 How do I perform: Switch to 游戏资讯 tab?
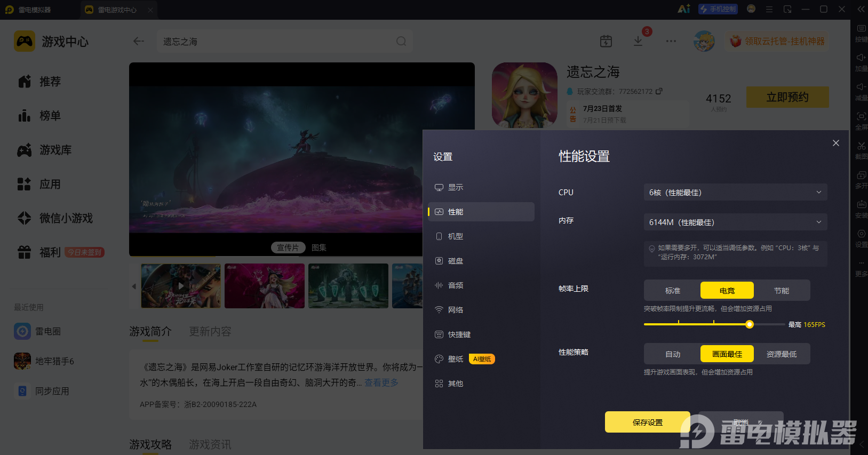click(210, 444)
